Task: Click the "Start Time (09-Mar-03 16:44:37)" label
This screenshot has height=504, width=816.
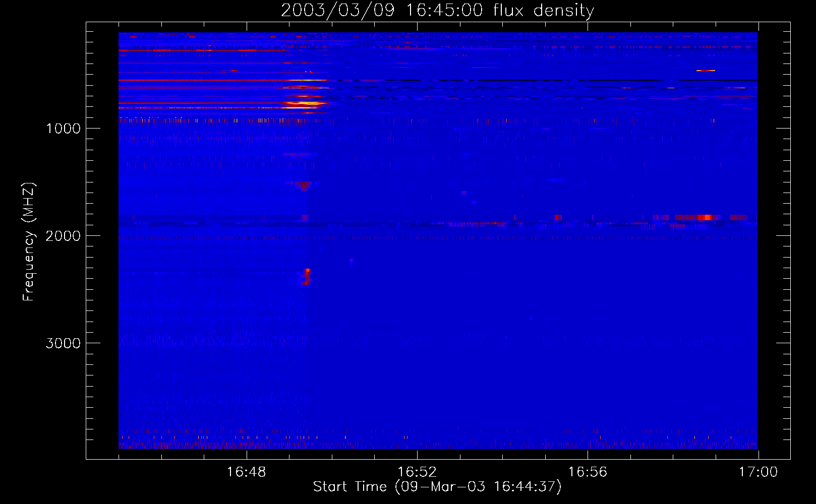Action: (x=437, y=487)
